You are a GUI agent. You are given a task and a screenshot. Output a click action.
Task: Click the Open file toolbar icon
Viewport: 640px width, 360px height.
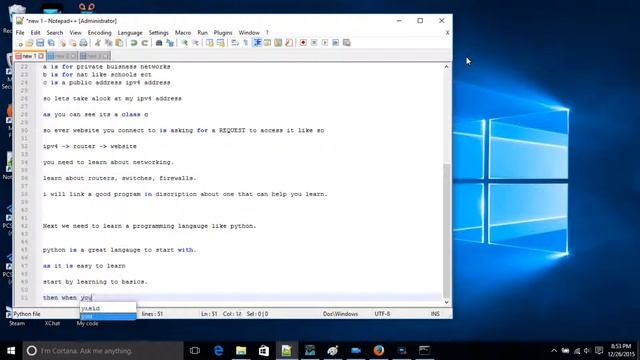click(x=29, y=43)
